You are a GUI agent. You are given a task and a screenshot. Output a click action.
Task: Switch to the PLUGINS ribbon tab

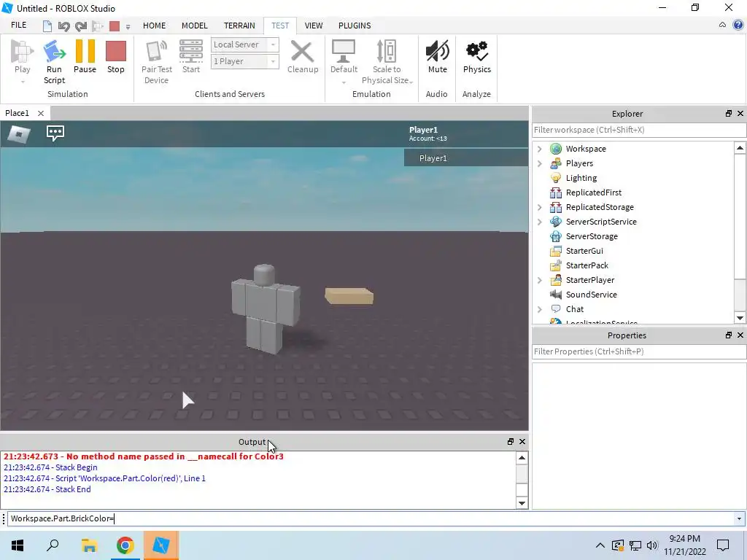point(355,26)
